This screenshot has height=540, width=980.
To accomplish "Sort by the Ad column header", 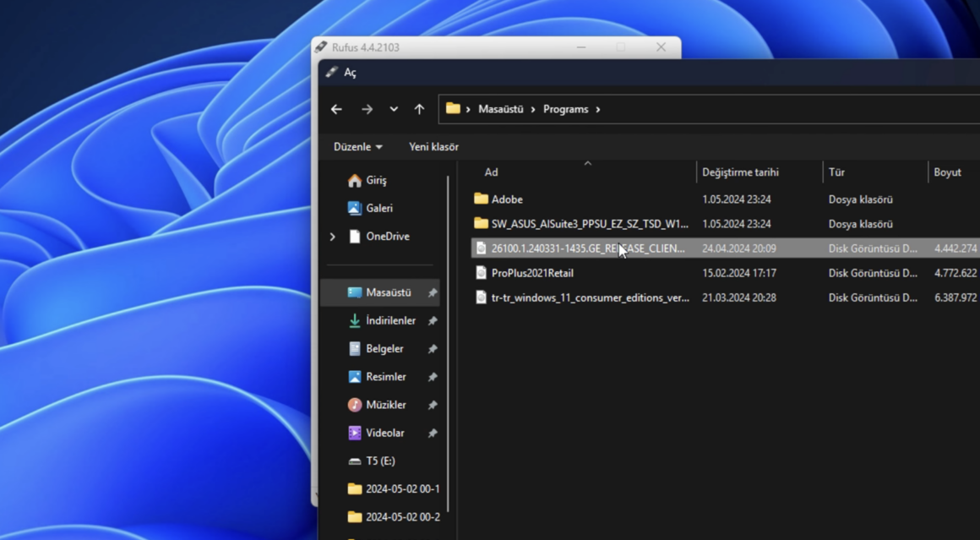I will pyautogui.click(x=491, y=172).
